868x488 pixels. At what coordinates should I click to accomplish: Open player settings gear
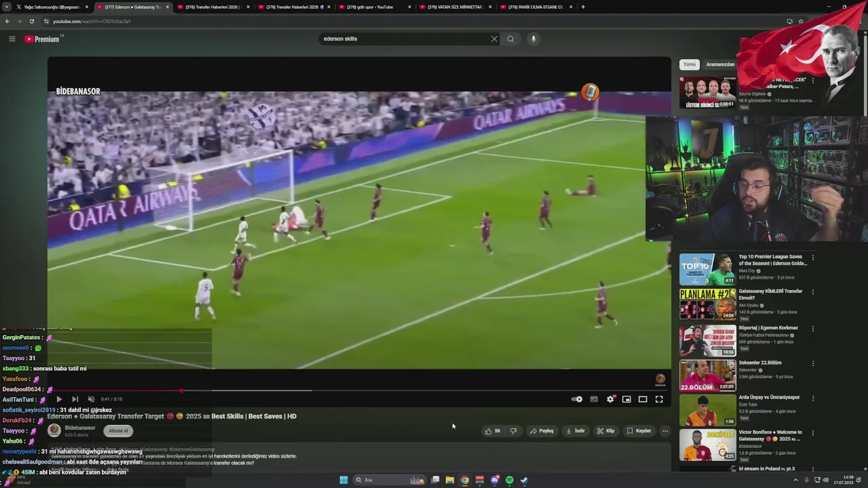tap(610, 399)
